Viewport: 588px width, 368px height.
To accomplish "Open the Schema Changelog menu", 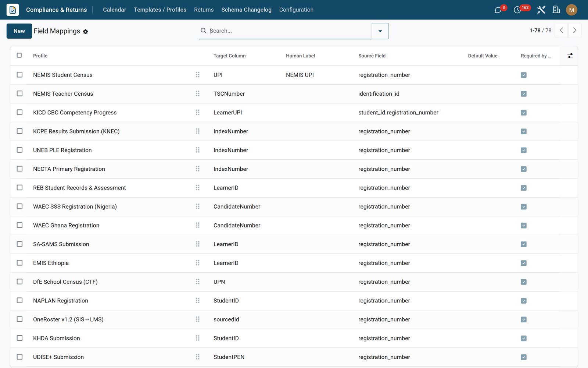I will [x=246, y=10].
